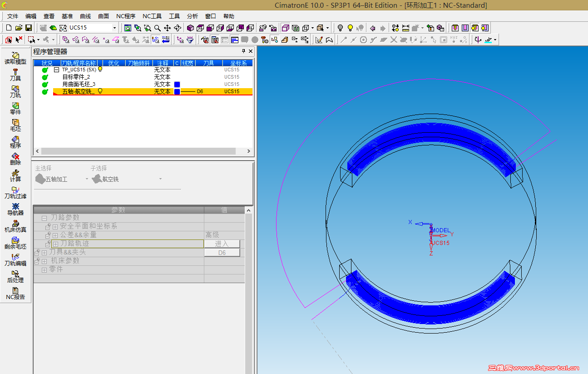Click the measure ruler icon in the toolbar
The height and width of the screenshot is (374, 588).
tap(405, 28)
